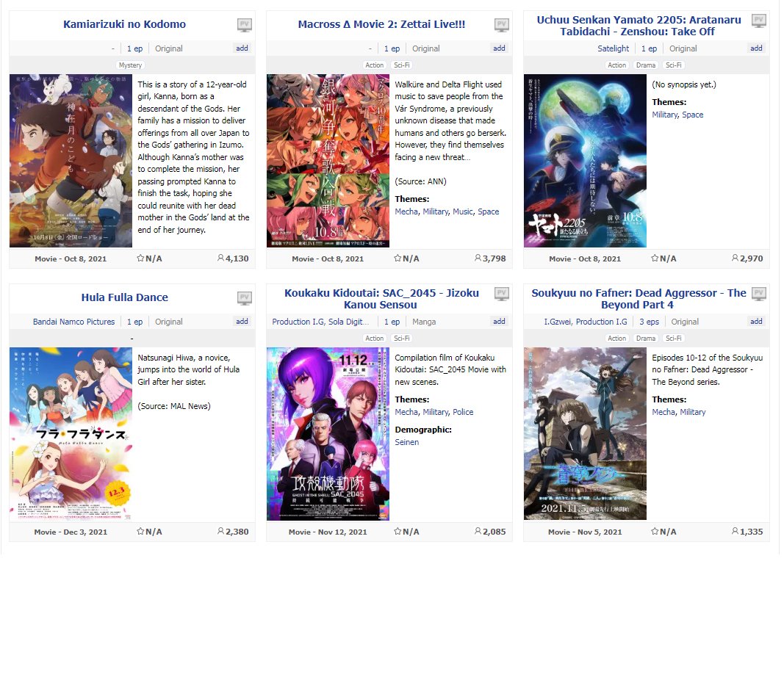Click the Police theme link
Image resolution: width=784 pixels, height=680 pixels.
coord(463,412)
